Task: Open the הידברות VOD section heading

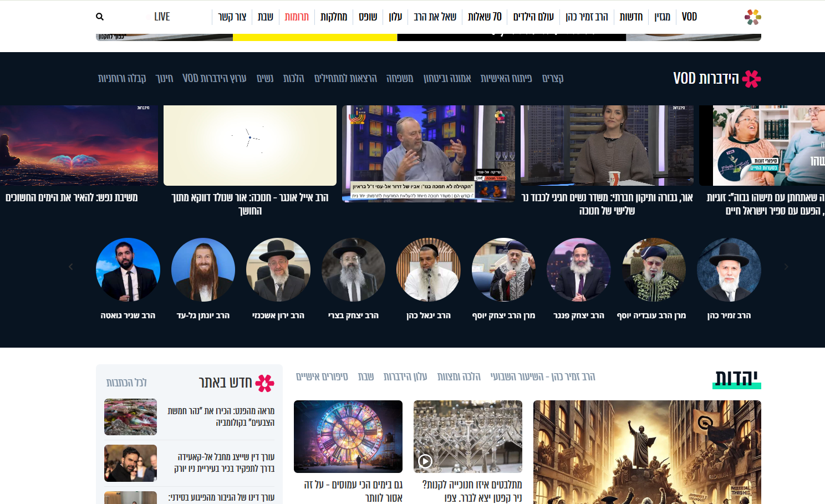Action: (706, 78)
